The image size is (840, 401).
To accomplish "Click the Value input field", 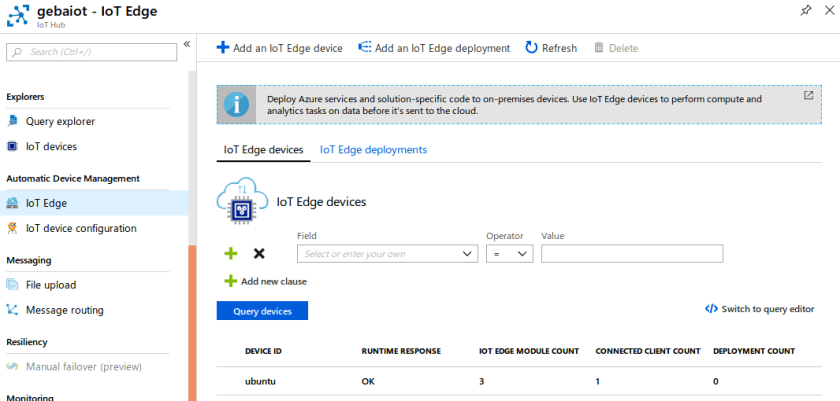I will tap(631, 254).
